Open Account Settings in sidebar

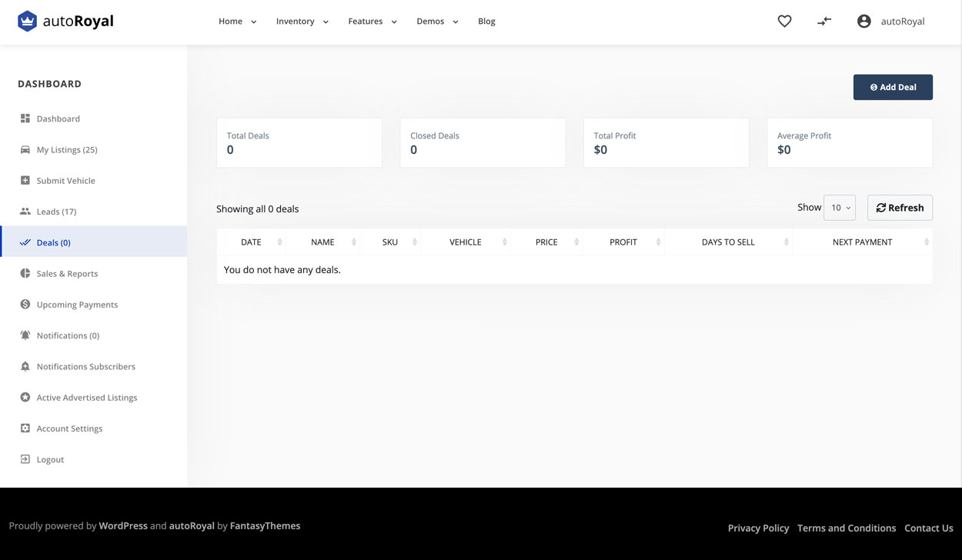69,428
